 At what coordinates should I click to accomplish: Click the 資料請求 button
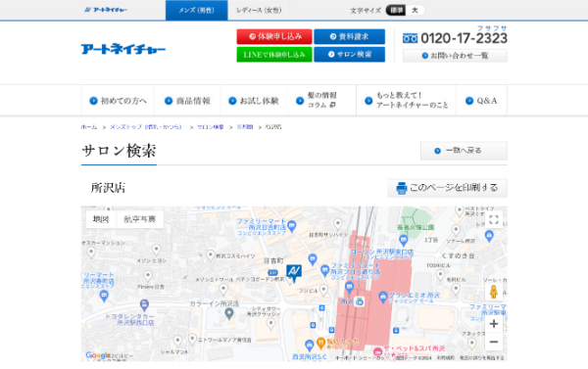(349, 36)
